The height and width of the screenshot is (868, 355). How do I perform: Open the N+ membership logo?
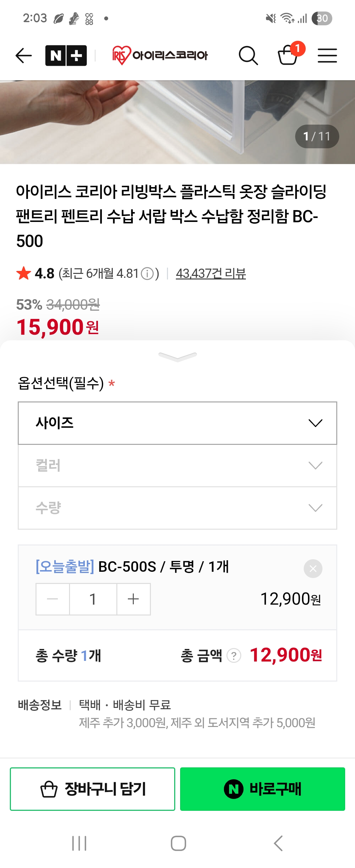66,55
